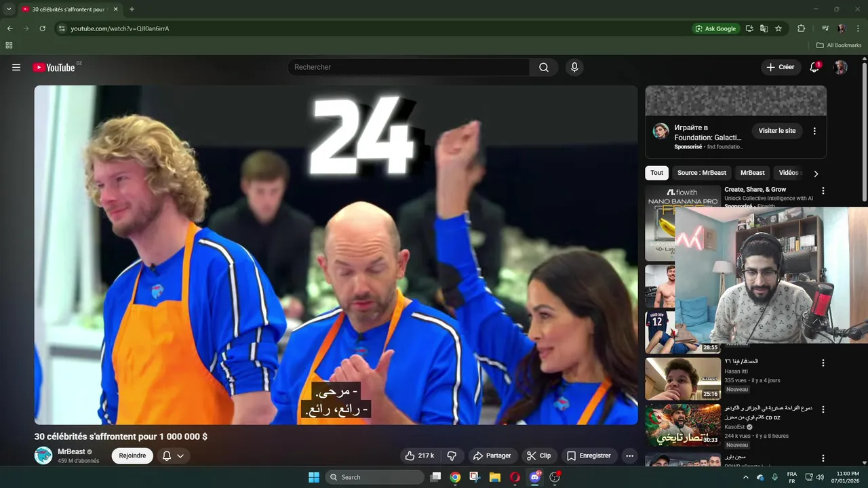Open Opera browser from the taskbar
This screenshot has width=868, height=488.
[515, 477]
